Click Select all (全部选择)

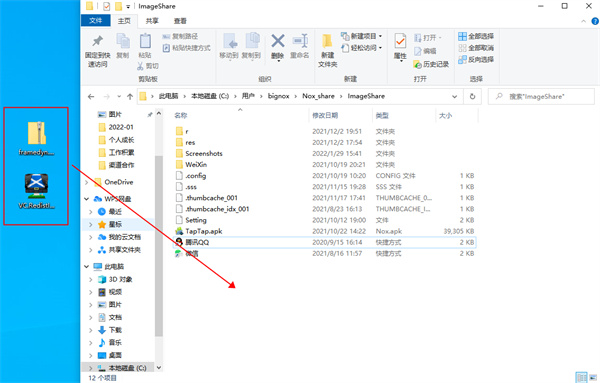[476, 36]
